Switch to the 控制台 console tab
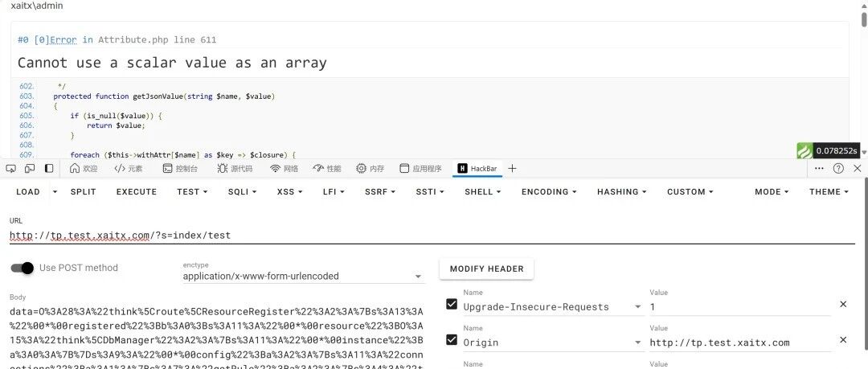Screen dimensions: 868x369 click(180, 169)
